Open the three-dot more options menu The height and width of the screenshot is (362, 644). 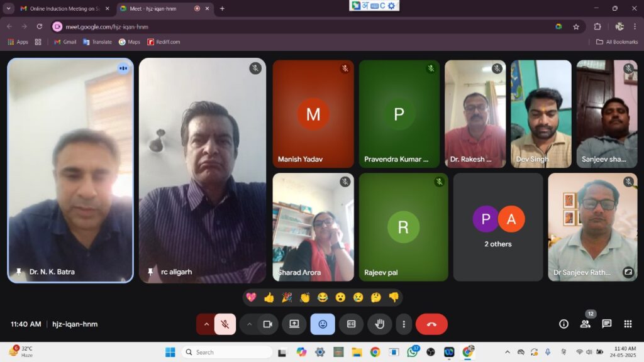click(x=404, y=324)
